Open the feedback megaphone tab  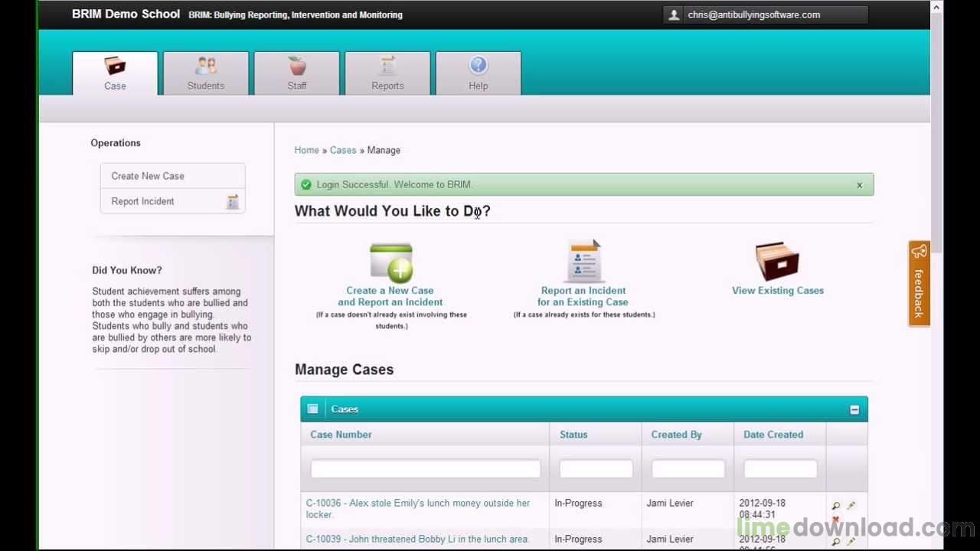point(919,283)
